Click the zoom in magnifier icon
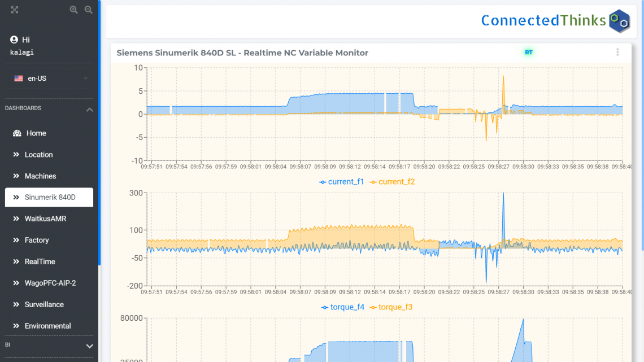Screen dimensions: 644x362 pos(73,10)
